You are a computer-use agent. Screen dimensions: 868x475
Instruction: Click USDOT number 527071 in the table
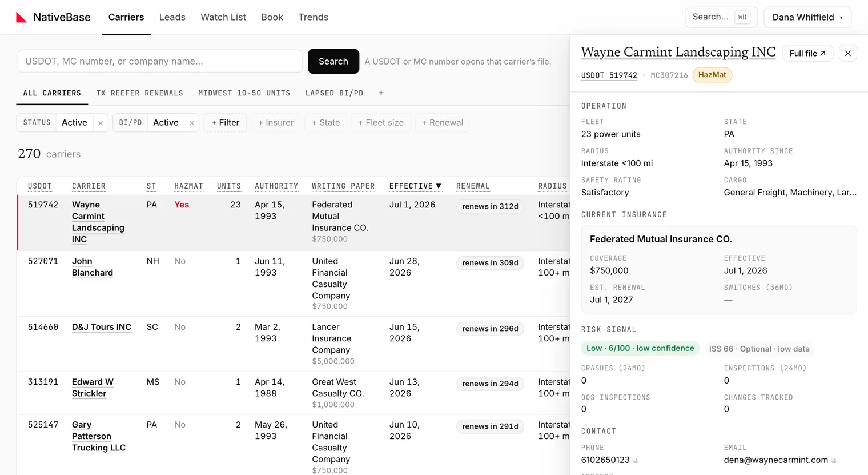(43, 261)
